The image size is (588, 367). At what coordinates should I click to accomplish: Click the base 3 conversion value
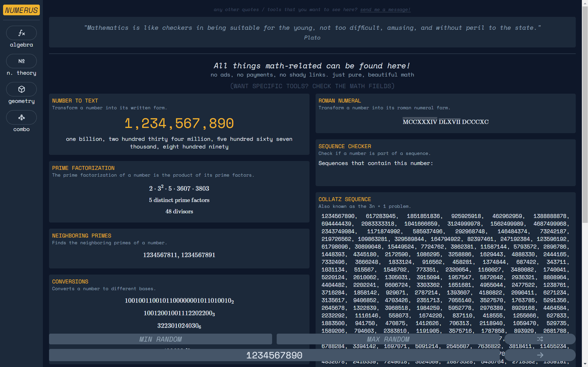[x=179, y=313]
